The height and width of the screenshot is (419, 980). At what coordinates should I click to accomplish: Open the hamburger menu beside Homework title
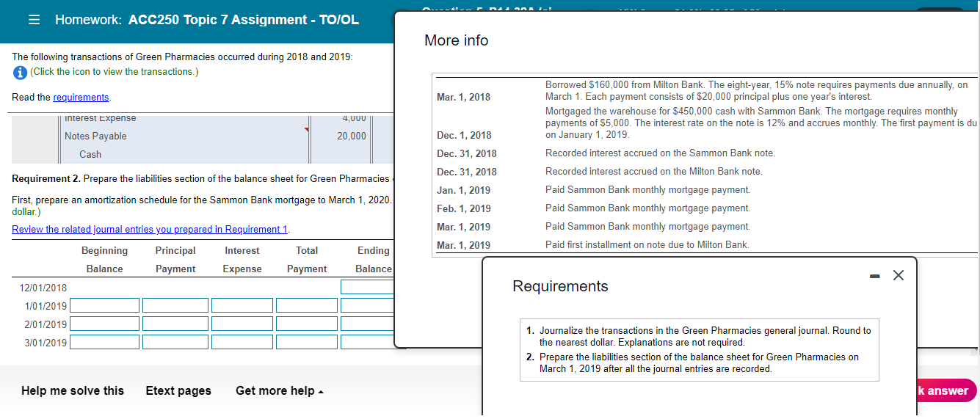point(34,20)
